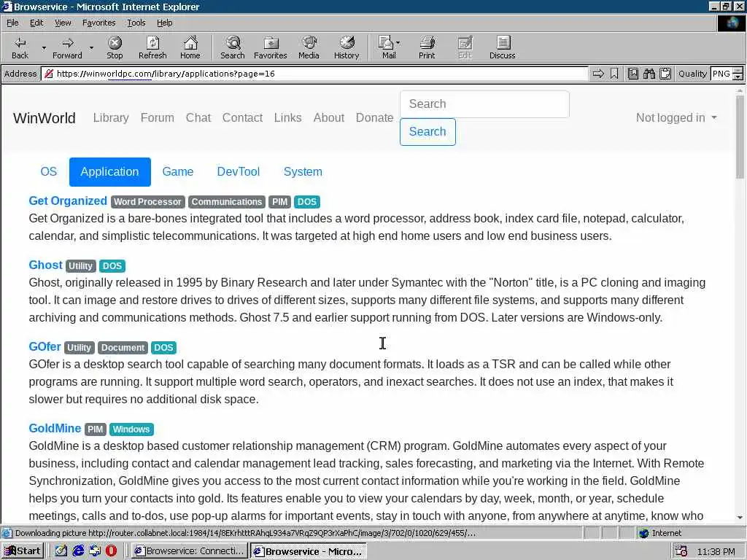Click the system tray scheduler icon
Screen dimensions: 747x560
point(681,551)
